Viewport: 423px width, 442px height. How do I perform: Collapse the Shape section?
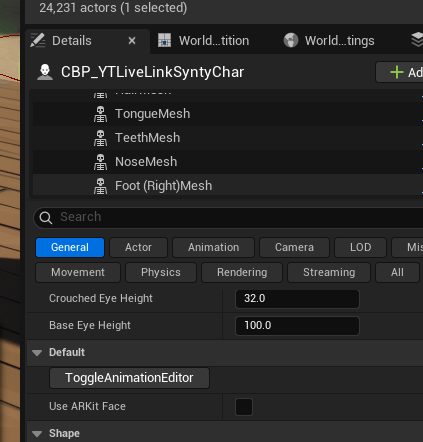pos(37,434)
